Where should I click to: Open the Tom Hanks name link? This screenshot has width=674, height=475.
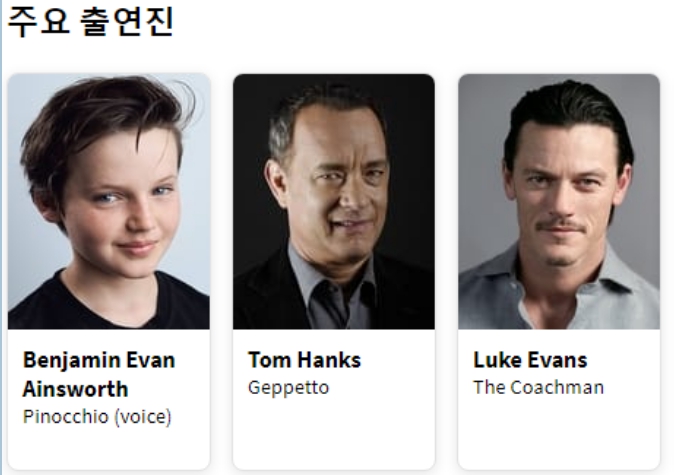point(304,360)
